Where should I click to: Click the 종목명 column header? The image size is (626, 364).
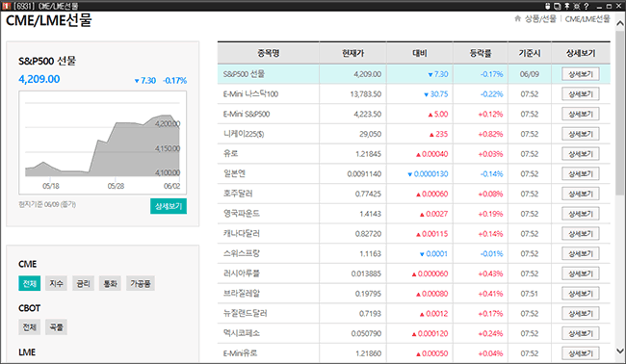[269, 53]
